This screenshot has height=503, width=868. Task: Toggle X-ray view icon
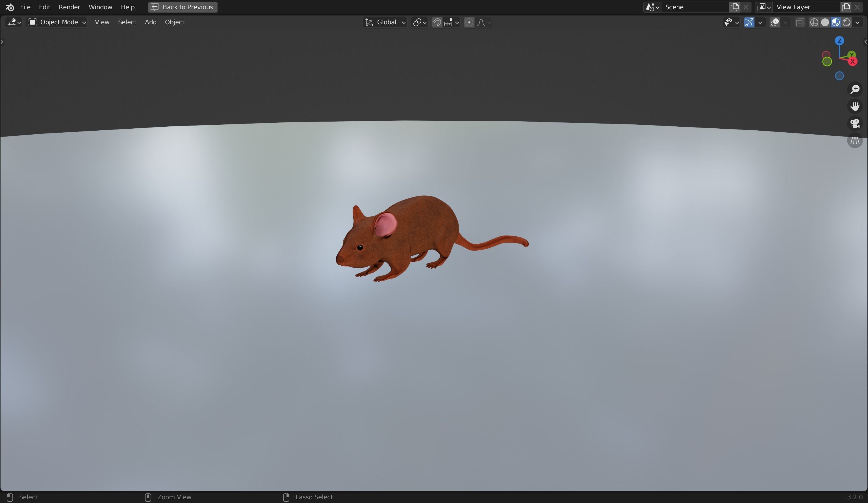(x=800, y=22)
